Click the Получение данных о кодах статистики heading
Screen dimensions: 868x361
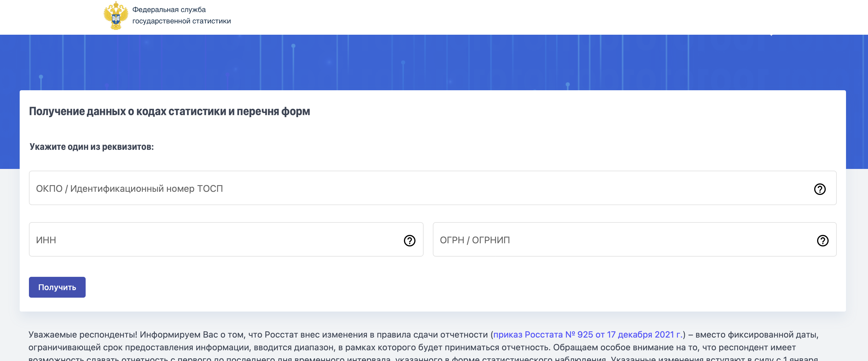point(169,111)
